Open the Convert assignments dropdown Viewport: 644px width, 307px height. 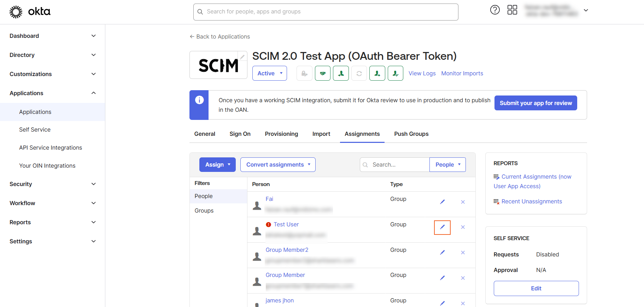tap(278, 165)
